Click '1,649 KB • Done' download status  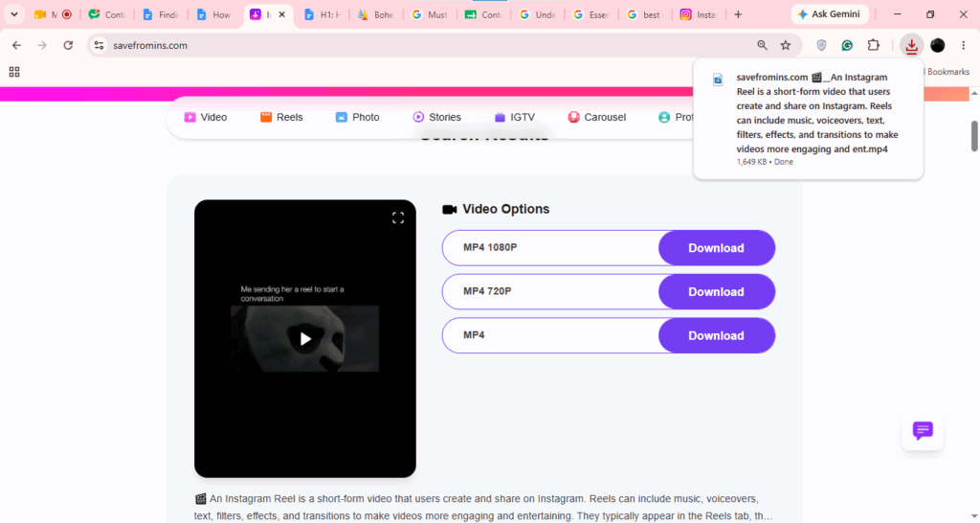coord(765,162)
